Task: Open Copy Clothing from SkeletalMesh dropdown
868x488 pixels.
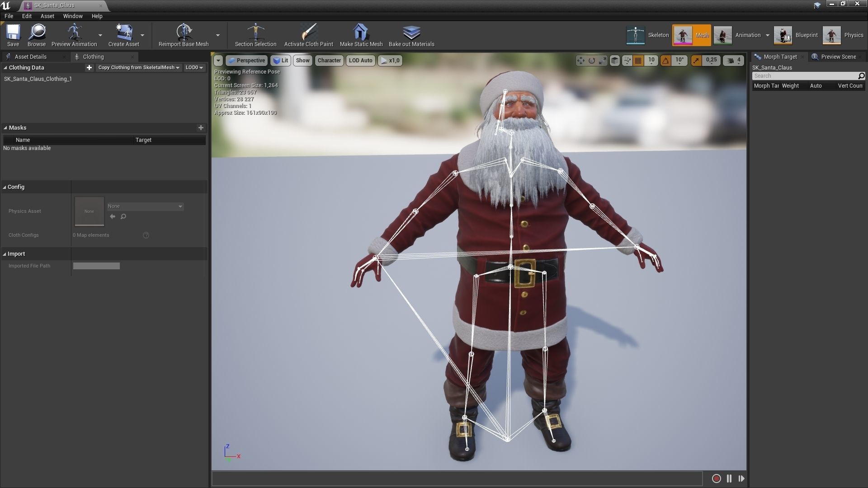Action: tap(139, 68)
